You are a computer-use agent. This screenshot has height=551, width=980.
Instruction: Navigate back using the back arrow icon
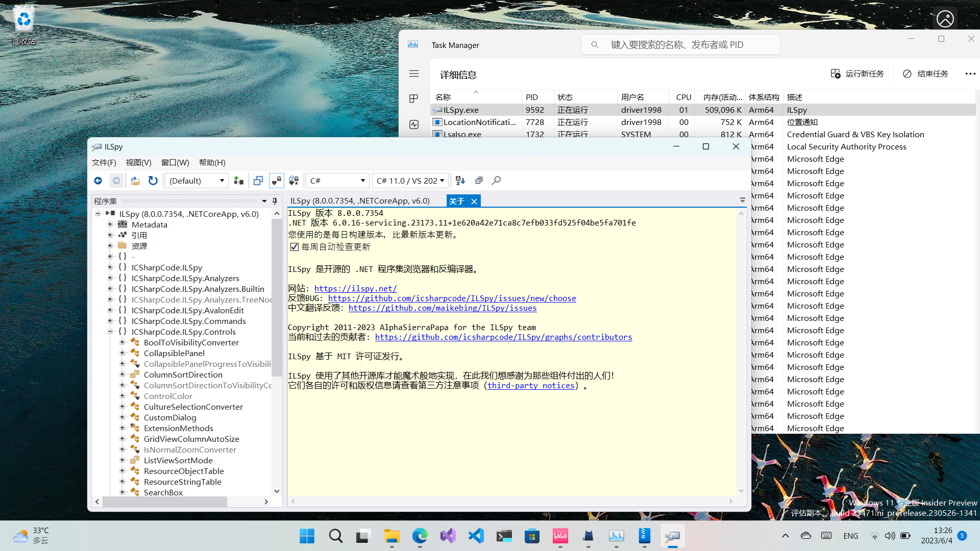[98, 181]
